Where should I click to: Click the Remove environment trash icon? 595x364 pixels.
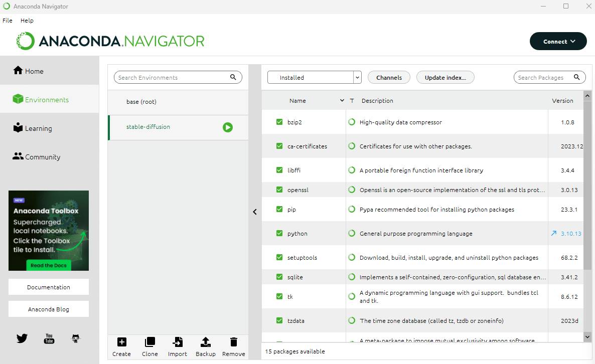click(234, 342)
